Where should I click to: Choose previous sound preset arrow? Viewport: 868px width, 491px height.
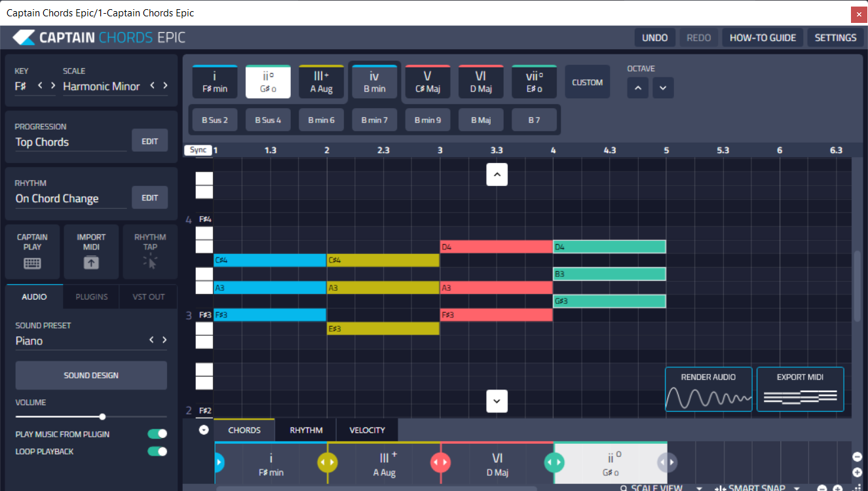pyautogui.click(x=152, y=340)
